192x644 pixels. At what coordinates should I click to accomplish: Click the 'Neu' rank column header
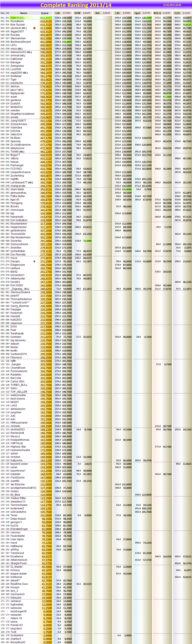[x=3, y=13]
